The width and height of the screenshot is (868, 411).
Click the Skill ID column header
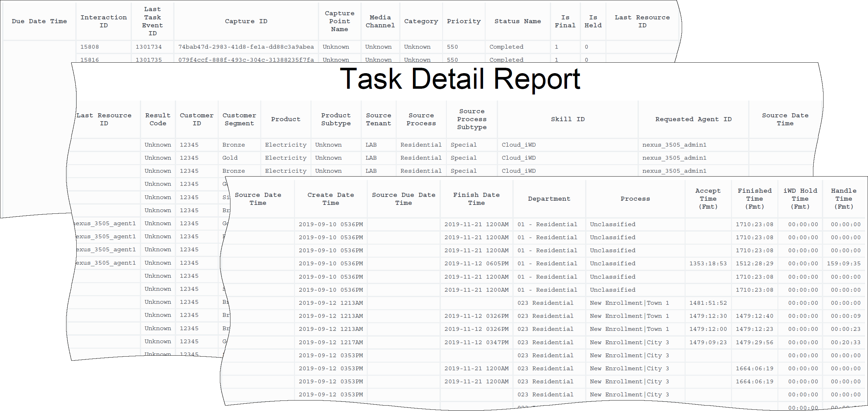567,119
